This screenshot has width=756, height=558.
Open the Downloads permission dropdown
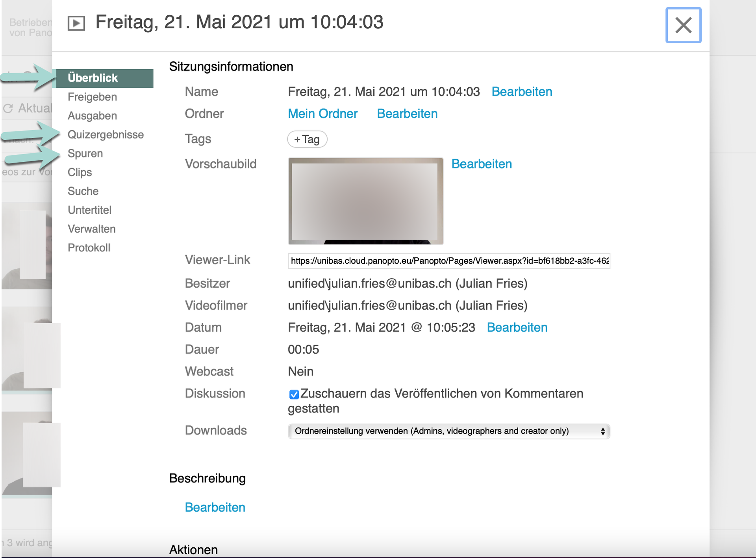[x=448, y=431]
